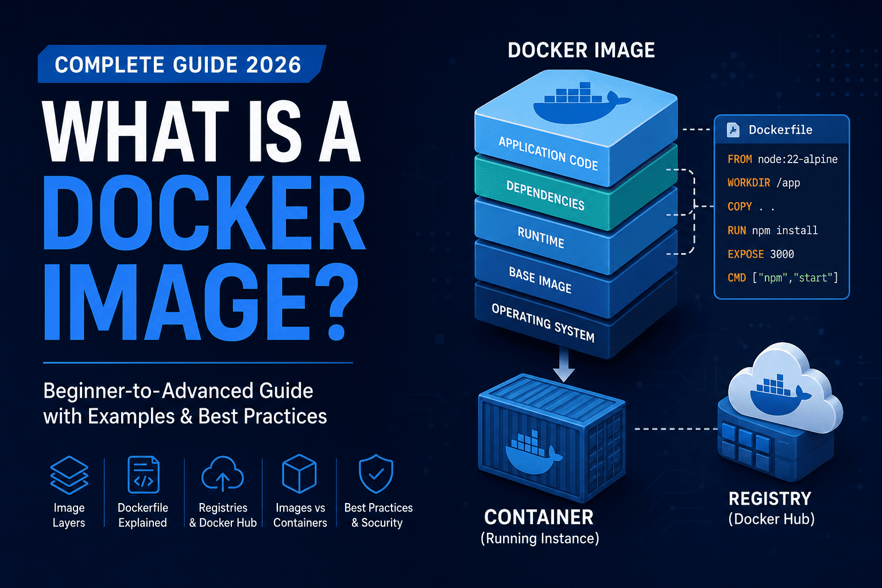Click the 'Registries & Docker Hub' label

tap(223, 515)
